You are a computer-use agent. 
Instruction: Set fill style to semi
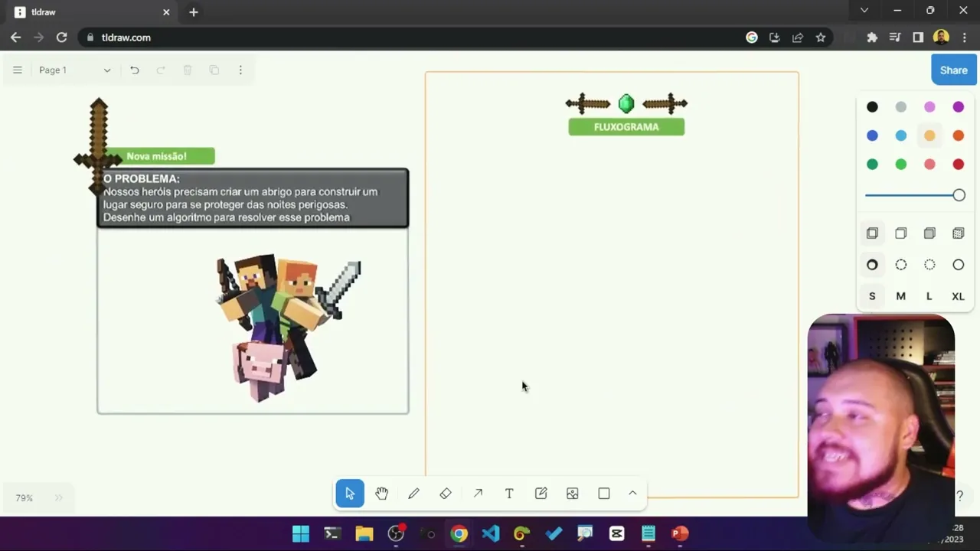coord(901,233)
